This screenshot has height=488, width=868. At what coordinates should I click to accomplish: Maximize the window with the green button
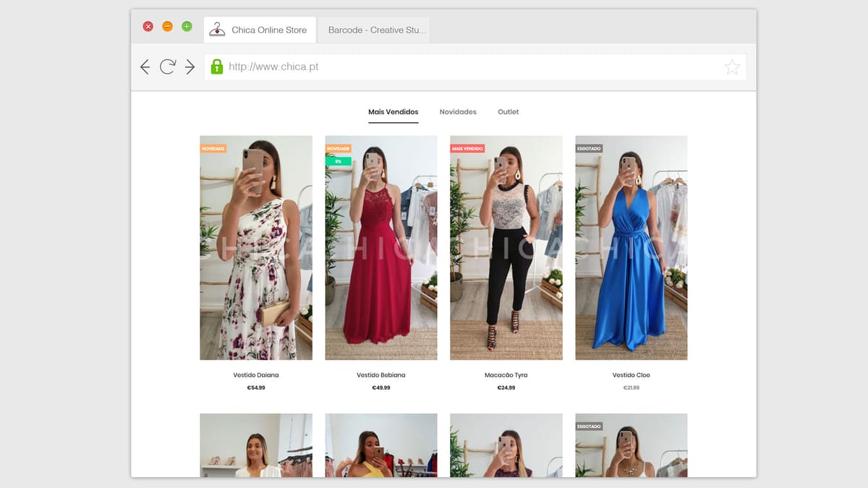point(187,27)
